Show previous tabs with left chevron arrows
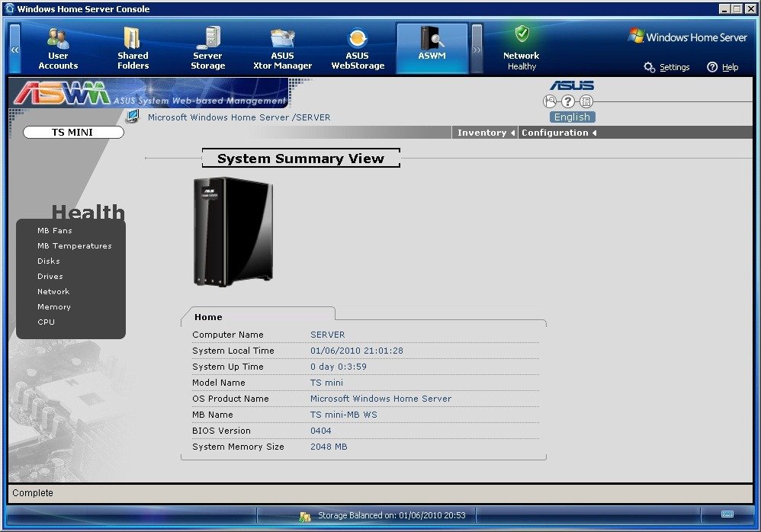Image resolution: width=761 pixels, height=532 pixels. pyautogui.click(x=15, y=49)
